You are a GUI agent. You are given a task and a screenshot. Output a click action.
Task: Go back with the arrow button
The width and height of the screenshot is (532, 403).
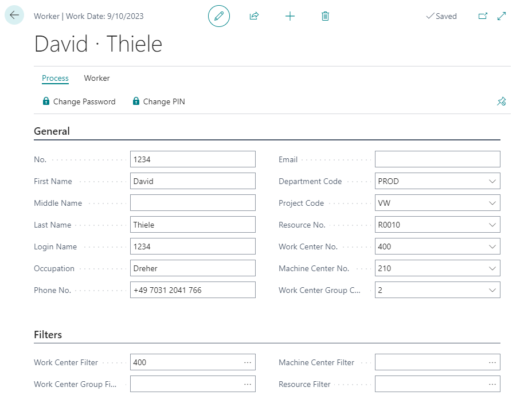pyautogui.click(x=14, y=15)
